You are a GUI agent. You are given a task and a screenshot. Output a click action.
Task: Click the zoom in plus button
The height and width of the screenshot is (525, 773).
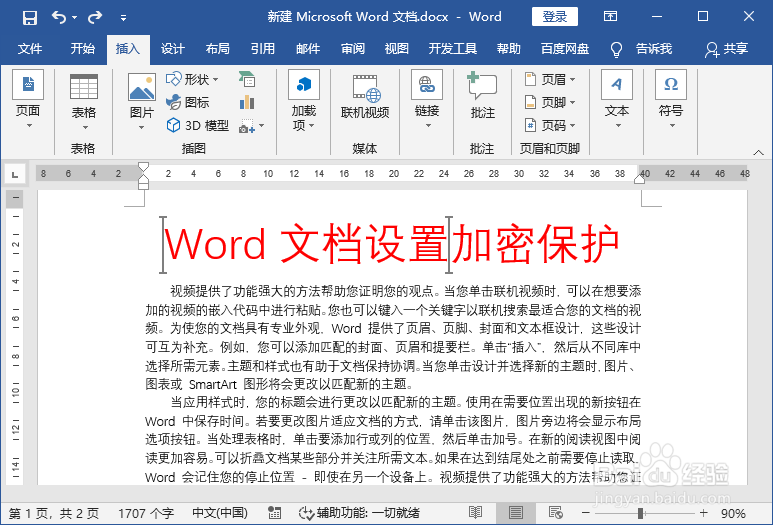click(703, 513)
